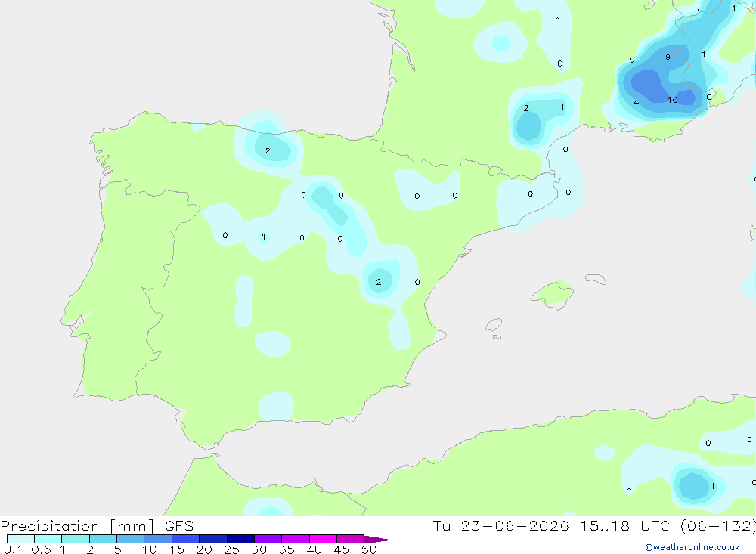This screenshot has height=554, width=756.
Task: Click the '9' precipitation value on the map
Action: click(668, 57)
